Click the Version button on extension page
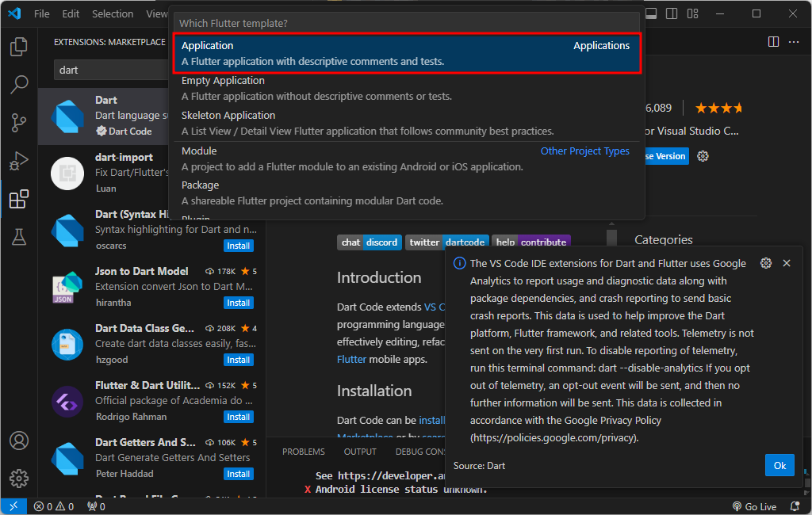Screen dimensions: 812x515 coord(666,156)
